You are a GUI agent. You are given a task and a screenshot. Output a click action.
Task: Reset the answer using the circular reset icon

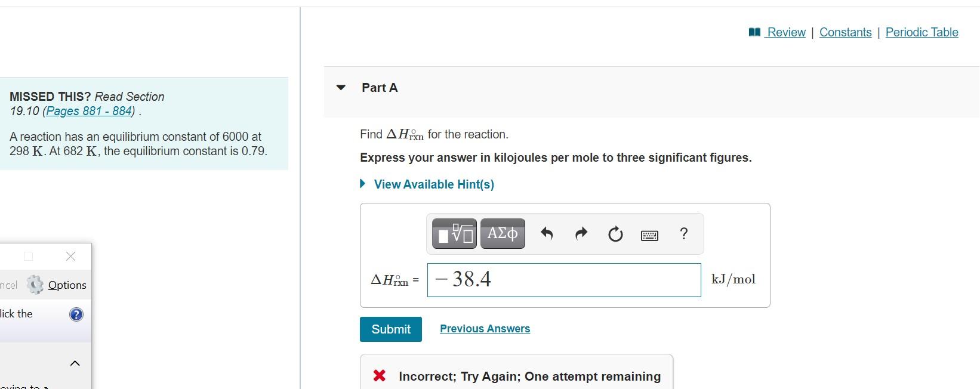[x=615, y=234]
